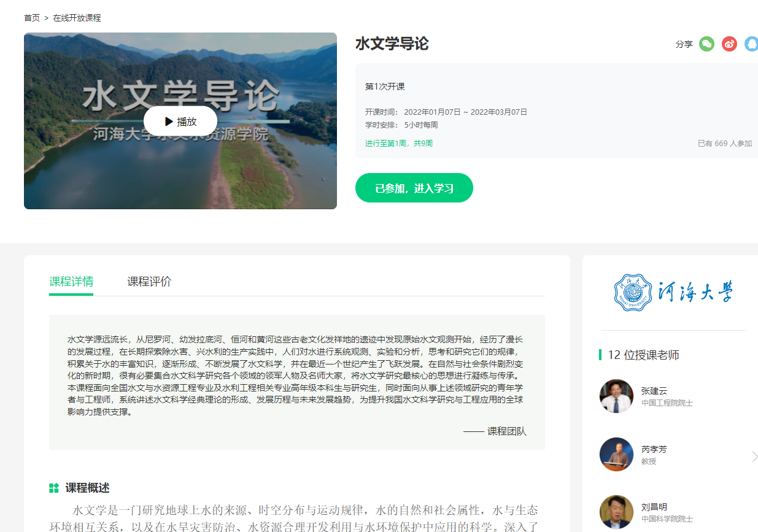
Task: Go to 首页 in the breadcrumb
Action: tap(32, 18)
